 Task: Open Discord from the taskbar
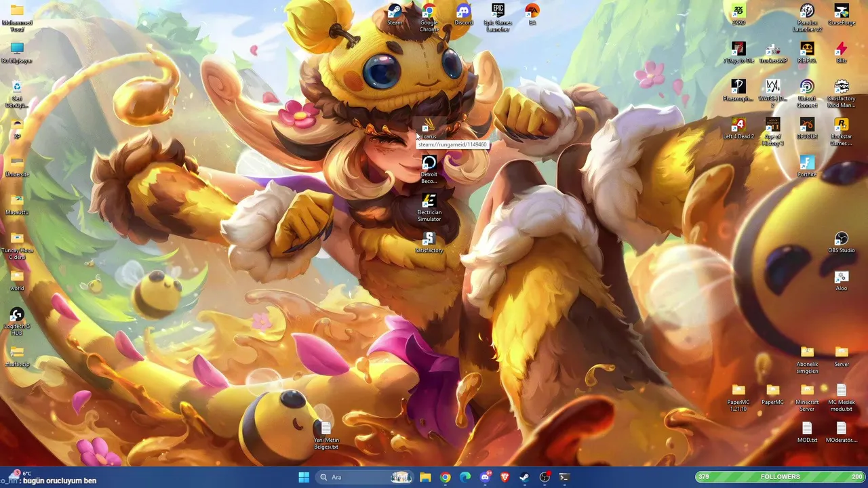click(485, 477)
